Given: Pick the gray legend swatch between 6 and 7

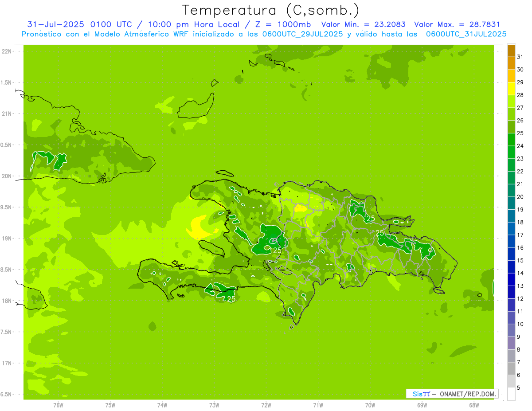Looking at the screenshot, I should click(x=511, y=368).
